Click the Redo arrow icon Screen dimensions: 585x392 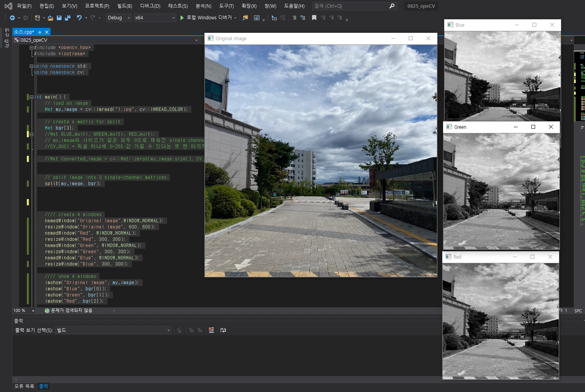click(93, 18)
